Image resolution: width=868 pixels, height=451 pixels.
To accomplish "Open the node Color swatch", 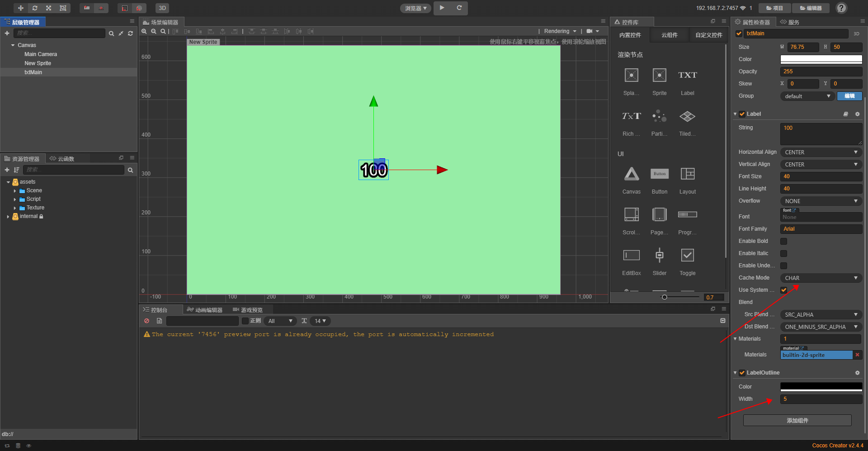I will click(821, 59).
